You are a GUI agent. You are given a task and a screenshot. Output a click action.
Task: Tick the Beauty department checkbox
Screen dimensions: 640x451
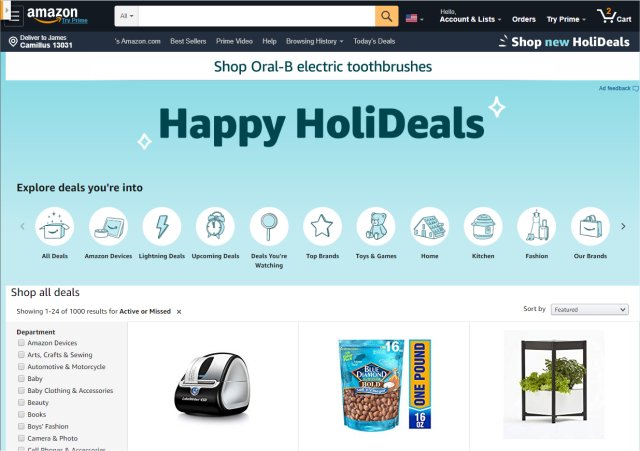tap(21, 402)
